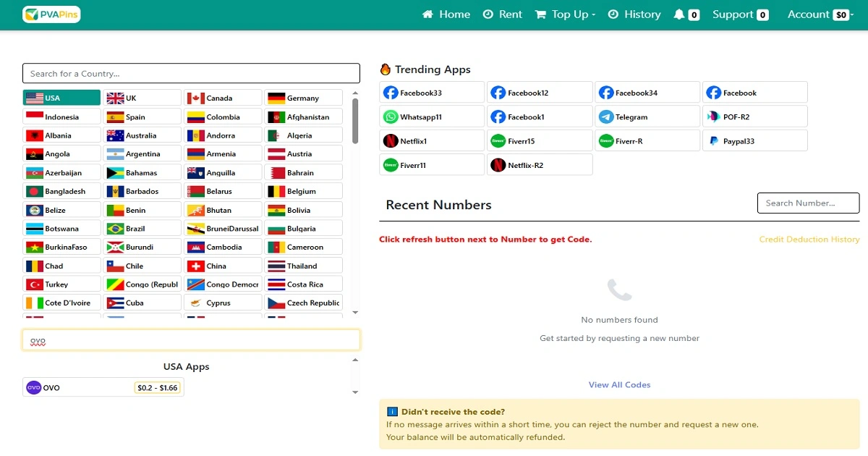Viewport: 868px width, 456px height.
Task: Click the Fiverr11 app icon
Action: pos(391,165)
